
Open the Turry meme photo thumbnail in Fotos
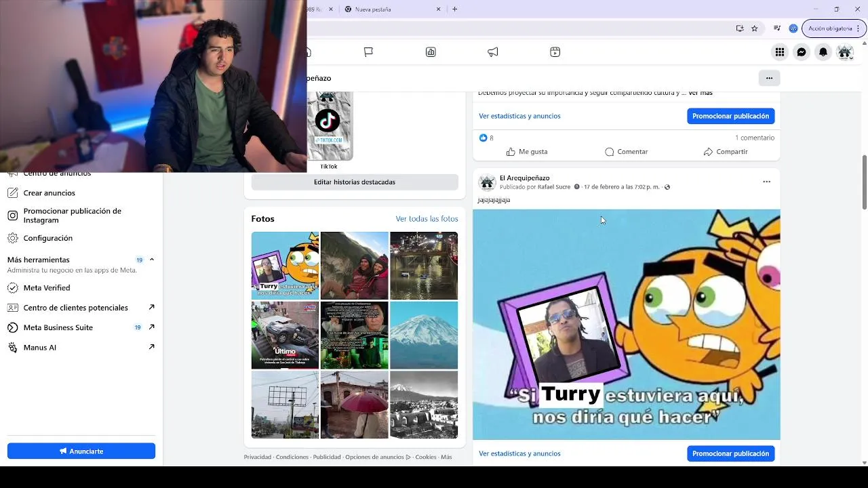285,266
